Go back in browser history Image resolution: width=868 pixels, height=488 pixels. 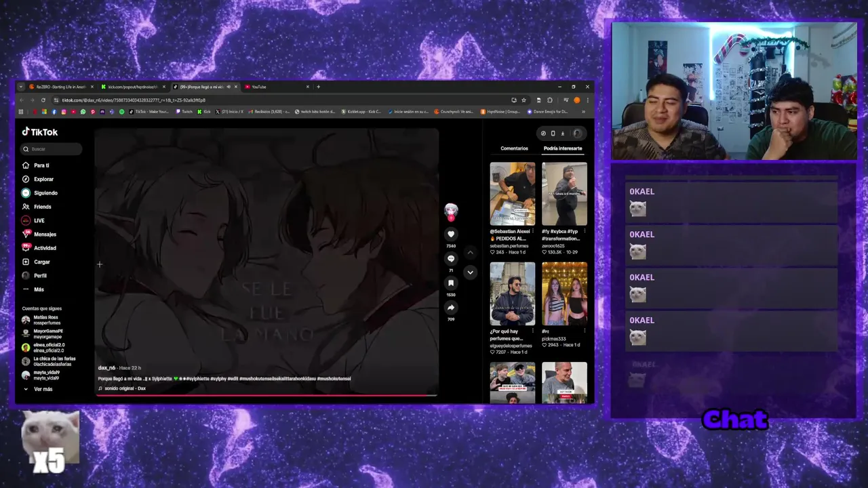(x=21, y=100)
